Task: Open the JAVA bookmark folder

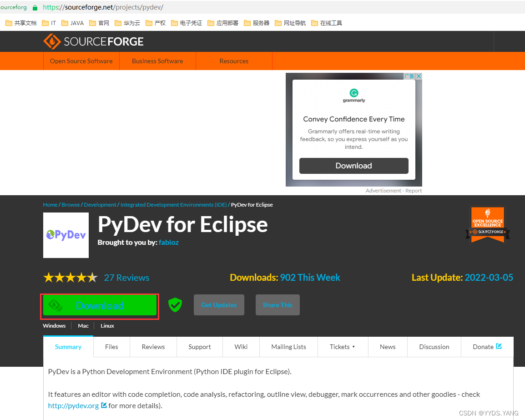Action: [x=73, y=23]
